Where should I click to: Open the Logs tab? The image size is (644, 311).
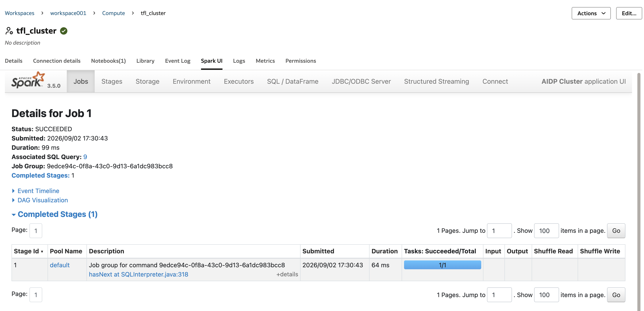239,61
